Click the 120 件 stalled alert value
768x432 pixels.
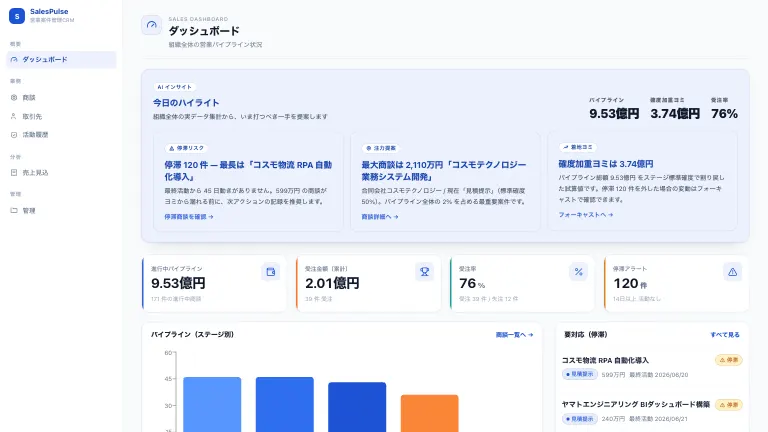[630, 284]
